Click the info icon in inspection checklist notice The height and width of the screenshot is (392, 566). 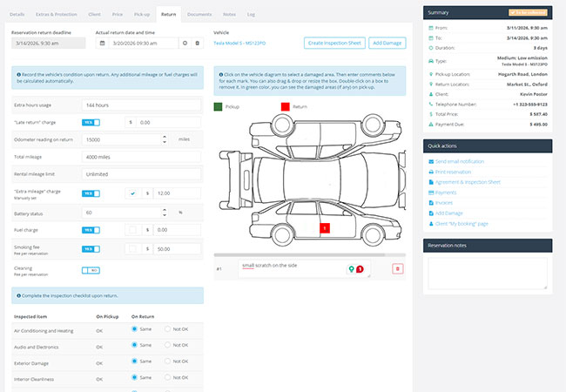19,295
